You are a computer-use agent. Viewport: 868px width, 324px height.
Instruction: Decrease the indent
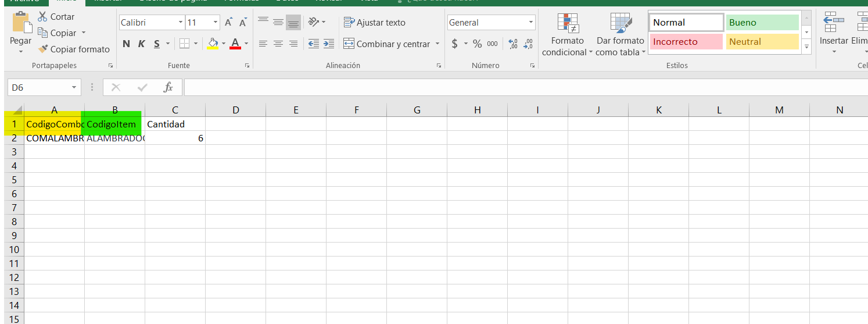[x=314, y=44]
